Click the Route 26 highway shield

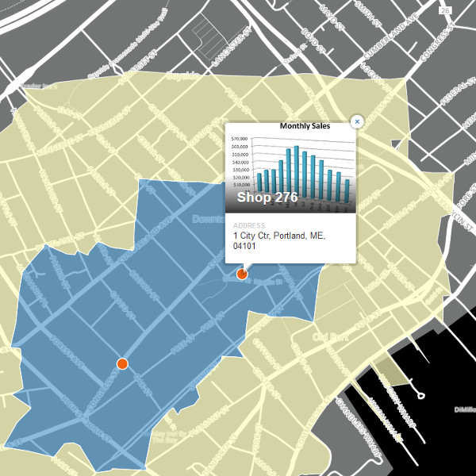coord(446,10)
